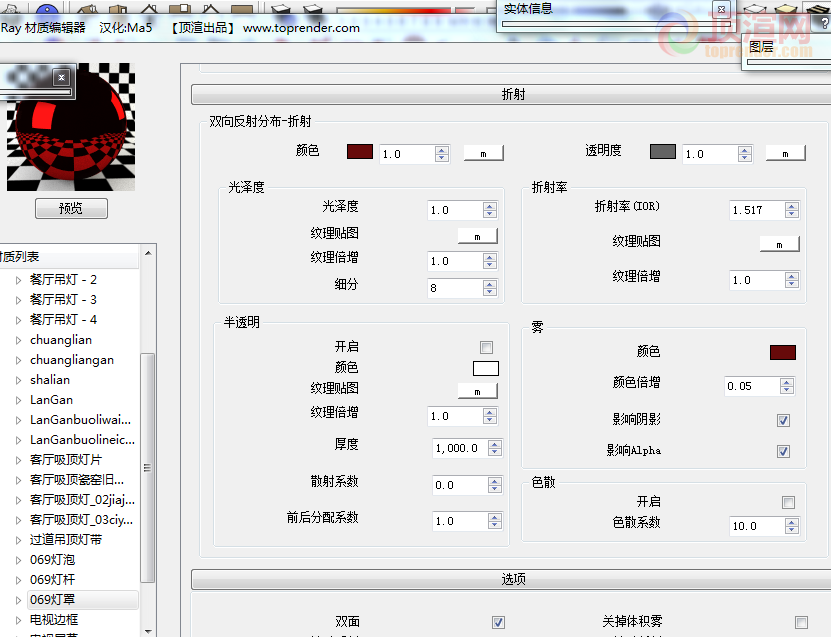The height and width of the screenshot is (637, 831).
Task: Click the 细分 value field 8
Action: (454, 288)
